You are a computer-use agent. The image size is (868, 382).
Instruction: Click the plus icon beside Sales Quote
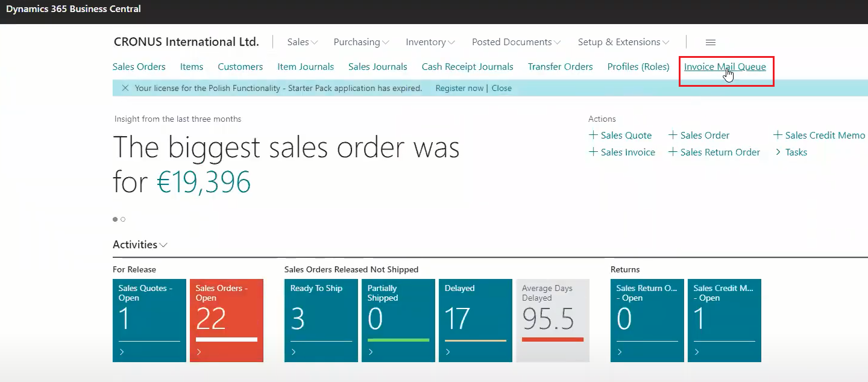pos(593,135)
